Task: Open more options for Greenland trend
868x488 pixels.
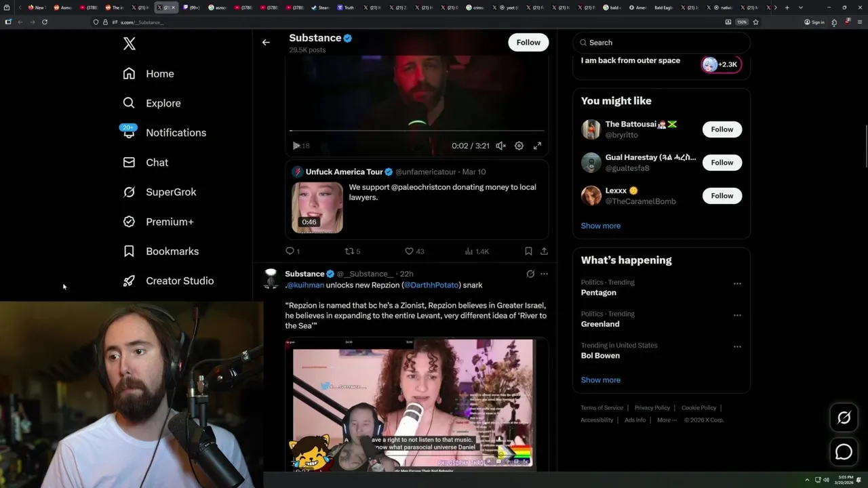Action: pos(737,315)
